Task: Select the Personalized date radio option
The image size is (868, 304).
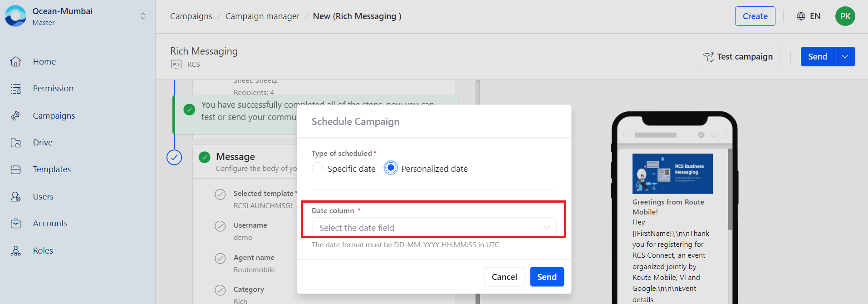Action: (391, 168)
